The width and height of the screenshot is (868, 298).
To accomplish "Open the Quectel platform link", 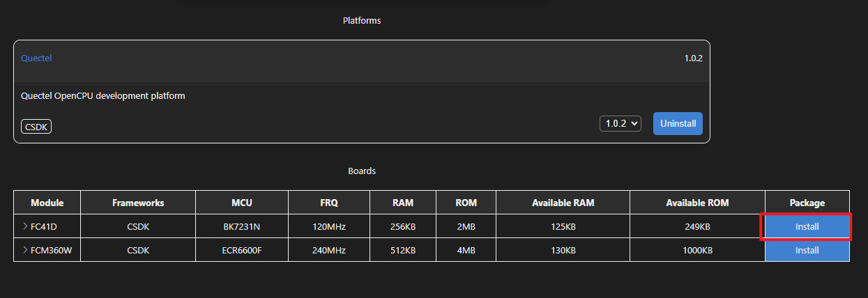I will point(36,58).
